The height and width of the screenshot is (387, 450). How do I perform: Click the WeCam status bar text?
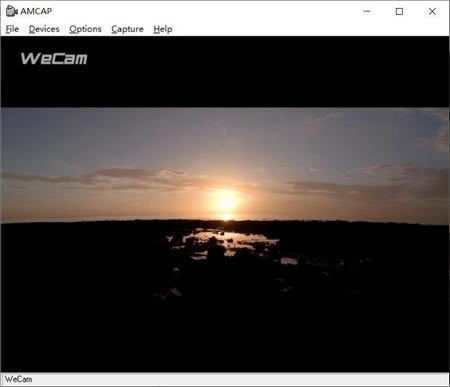pos(18,379)
